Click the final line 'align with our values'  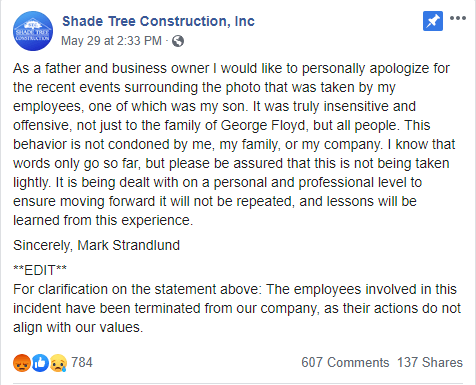[x=78, y=327]
